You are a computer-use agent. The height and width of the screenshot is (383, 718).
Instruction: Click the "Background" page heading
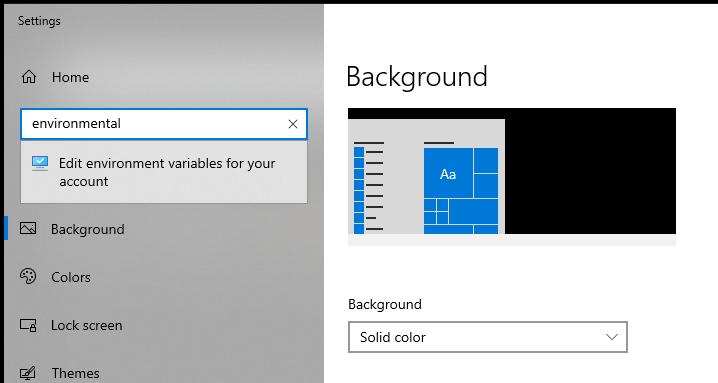click(x=417, y=77)
